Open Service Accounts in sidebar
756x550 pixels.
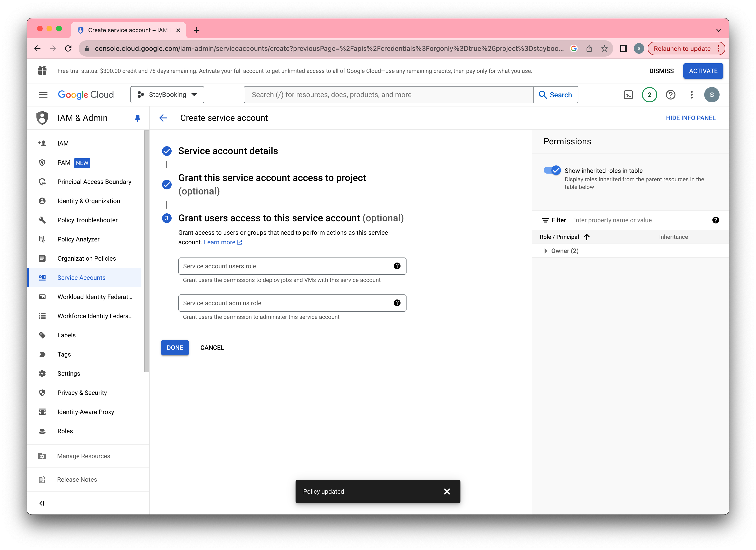[81, 278]
